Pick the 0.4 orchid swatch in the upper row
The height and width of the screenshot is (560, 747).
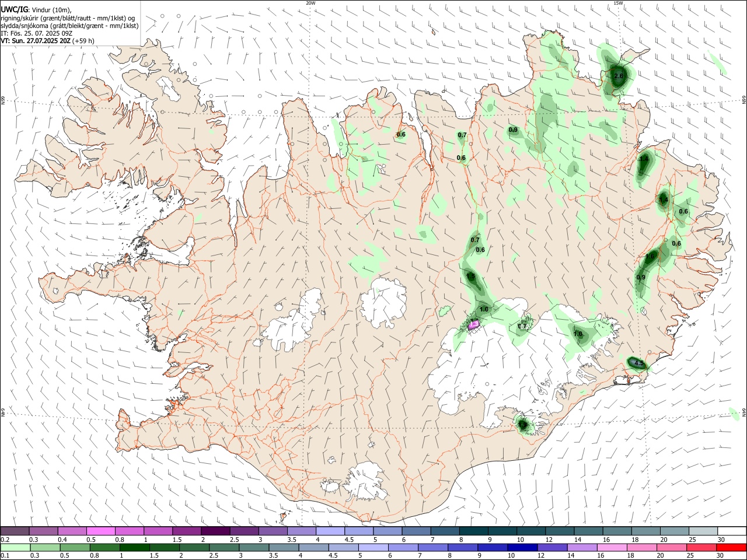coord(72,531)
